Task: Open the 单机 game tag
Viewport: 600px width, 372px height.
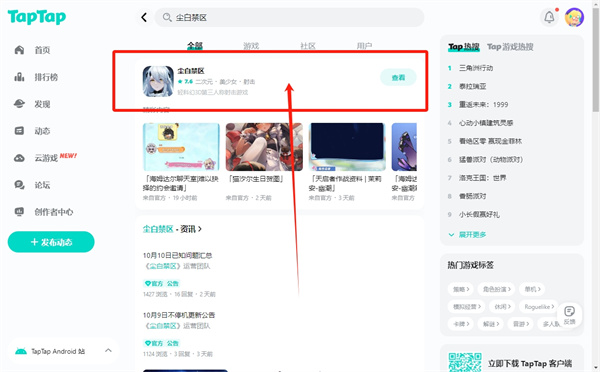Action: (532, 289)
